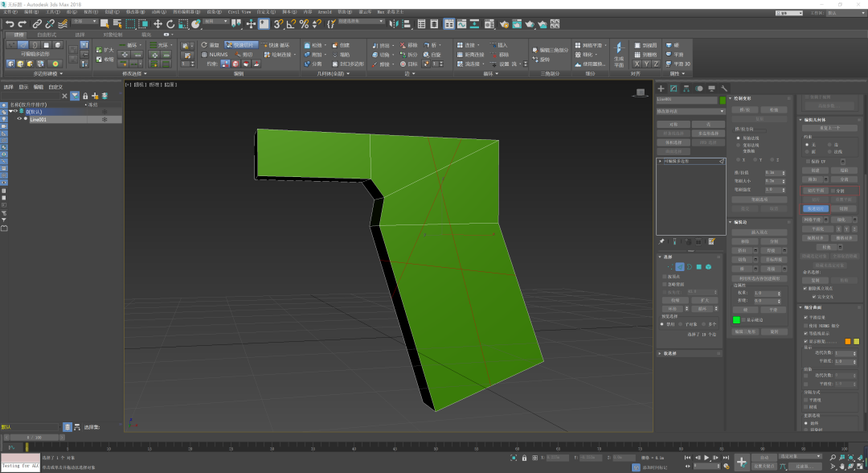Select Polygon sub-object level in Selection rollout
This screenshot has width=868, height=473.
[698, 267]
